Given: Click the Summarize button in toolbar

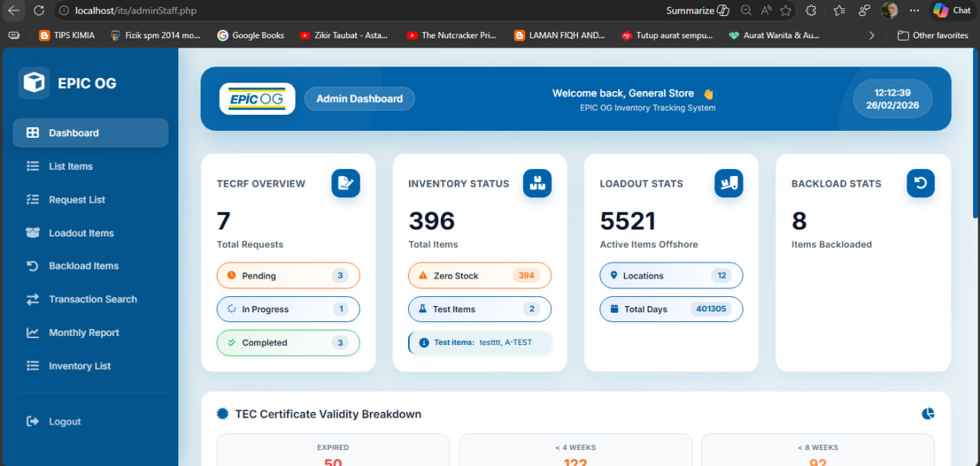Looking at the screenshot, I should pos(697,11).
